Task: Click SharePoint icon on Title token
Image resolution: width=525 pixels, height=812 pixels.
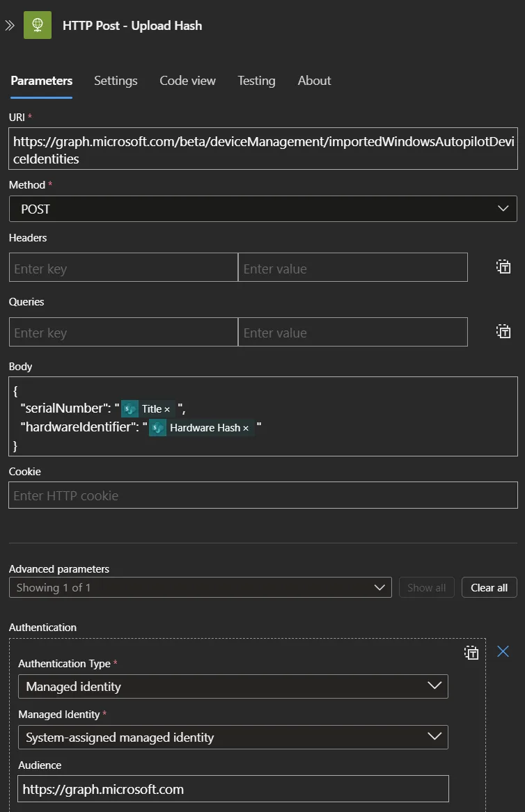Action: 130,409
